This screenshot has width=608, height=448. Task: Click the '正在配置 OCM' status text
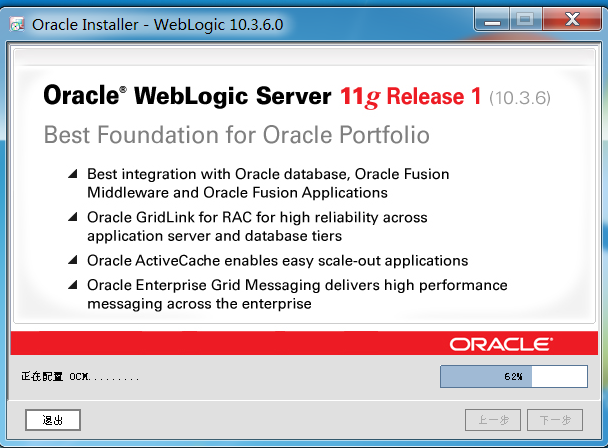pyautogui.click(x=80, y=377)
